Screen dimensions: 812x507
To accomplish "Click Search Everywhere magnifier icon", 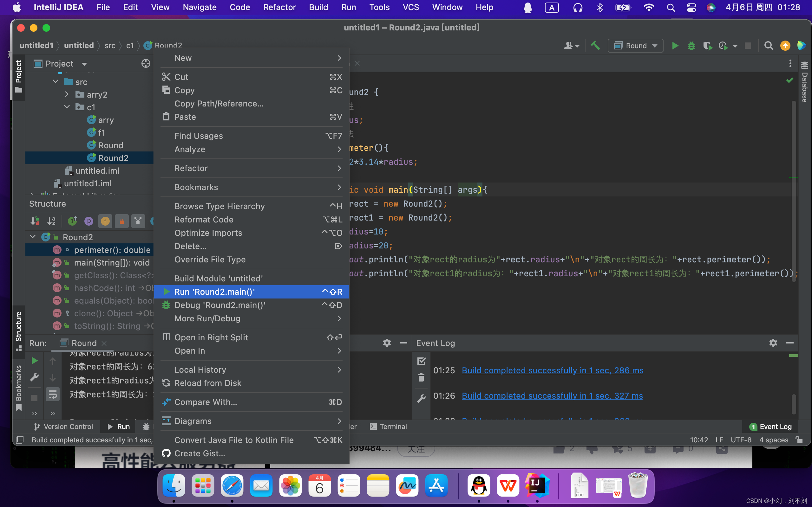I will (x=768, y=46).
